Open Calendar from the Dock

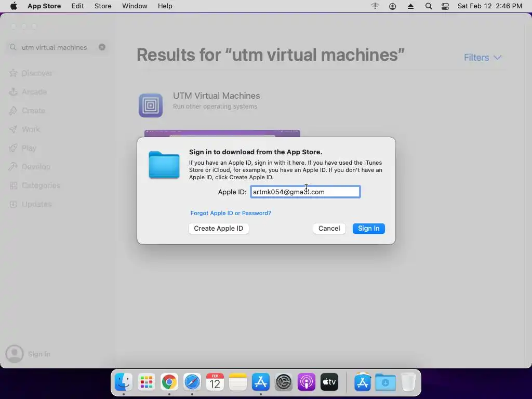(x=215, y=382)
